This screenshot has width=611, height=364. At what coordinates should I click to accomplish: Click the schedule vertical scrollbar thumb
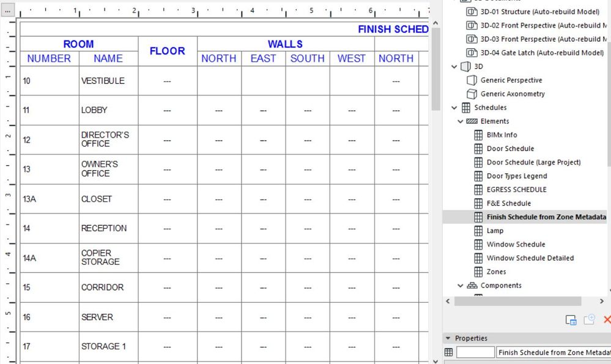435,69
